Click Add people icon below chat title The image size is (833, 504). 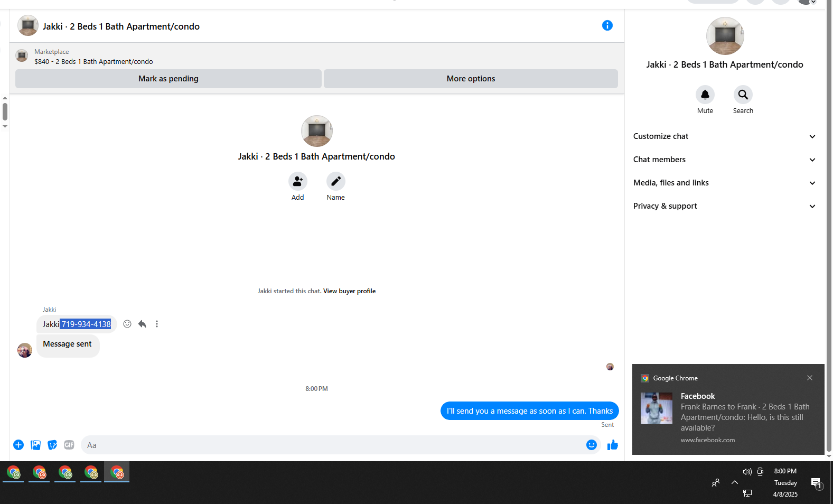pyautogui.click(x=297, y=181)
